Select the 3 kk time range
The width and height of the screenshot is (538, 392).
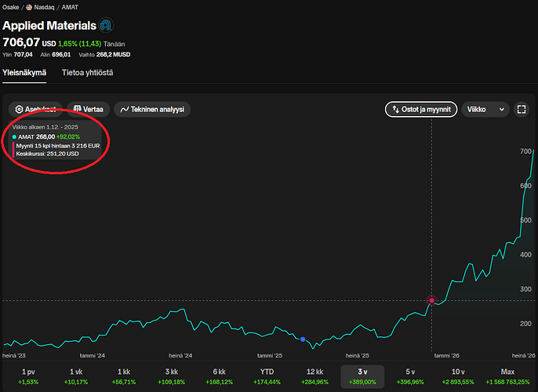(172, 376)
